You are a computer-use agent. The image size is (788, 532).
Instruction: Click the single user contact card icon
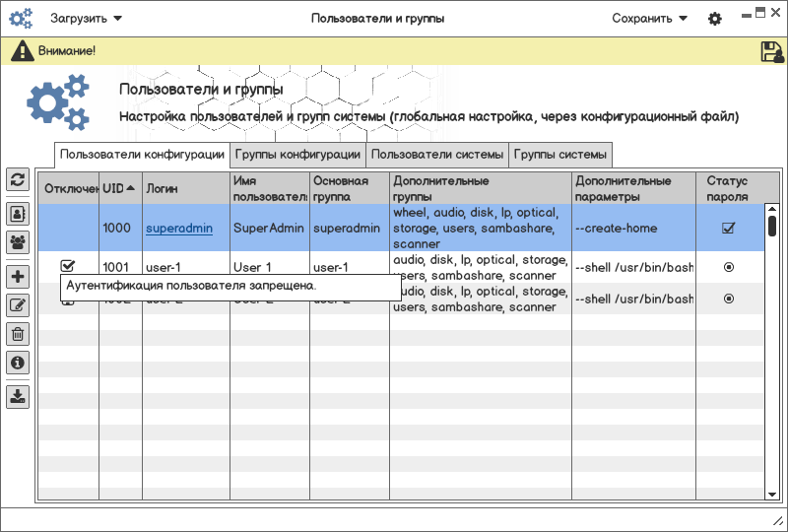coord(18,213)
